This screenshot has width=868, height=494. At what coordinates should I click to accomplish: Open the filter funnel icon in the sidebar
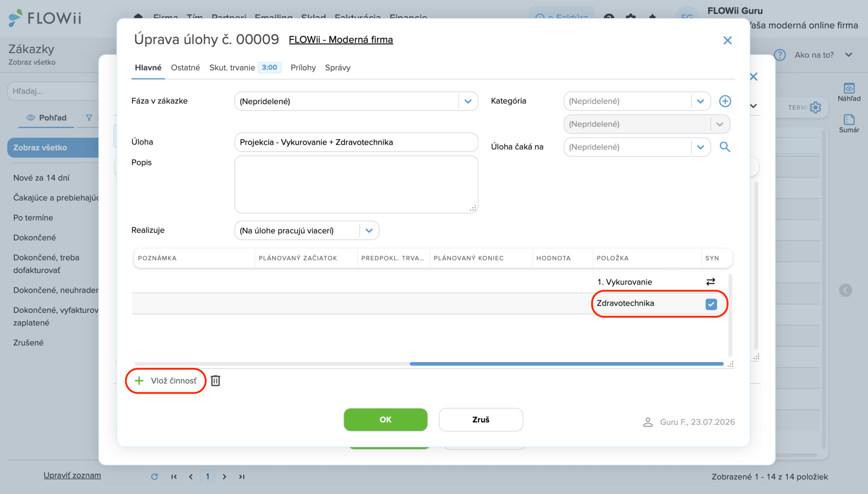(89, 118)
